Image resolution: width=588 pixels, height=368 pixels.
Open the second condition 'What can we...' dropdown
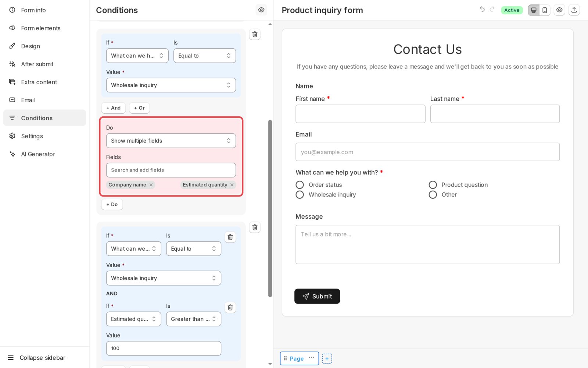point(134,249)
